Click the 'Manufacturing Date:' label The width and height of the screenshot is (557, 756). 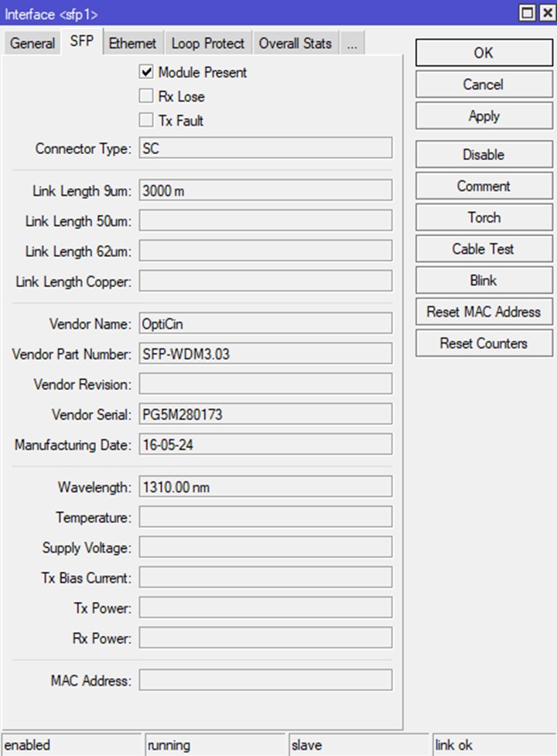pos(73,445)
